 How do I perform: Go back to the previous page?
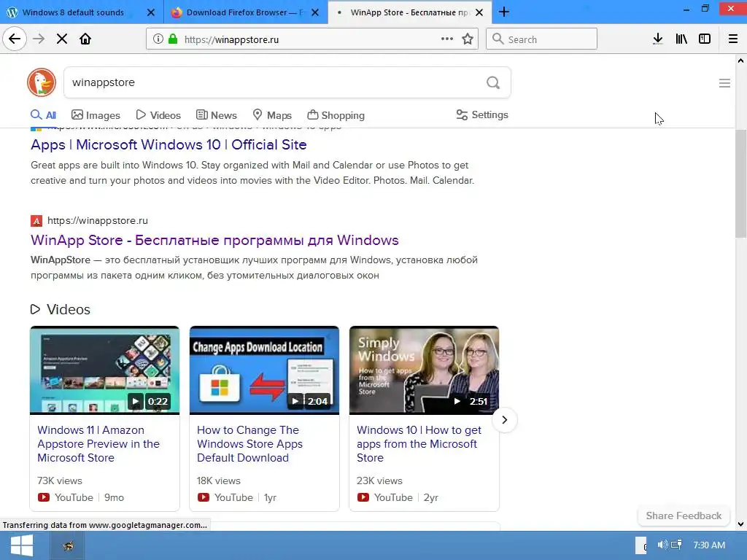tap(15, 39)
